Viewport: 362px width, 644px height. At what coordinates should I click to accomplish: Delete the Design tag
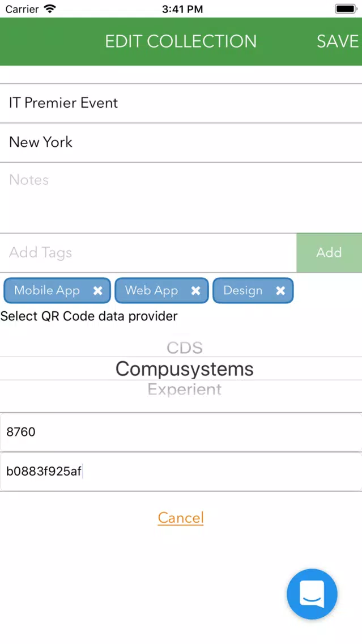click(280, 291)
